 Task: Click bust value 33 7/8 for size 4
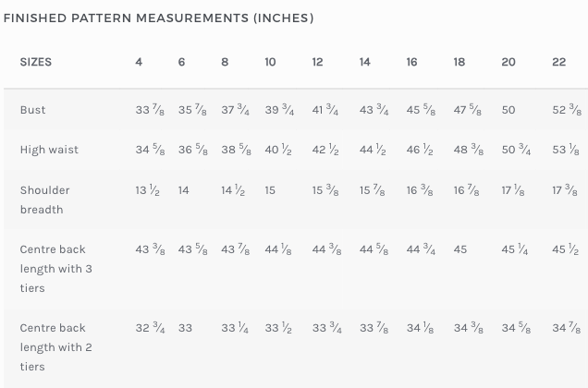coord(150,110)
